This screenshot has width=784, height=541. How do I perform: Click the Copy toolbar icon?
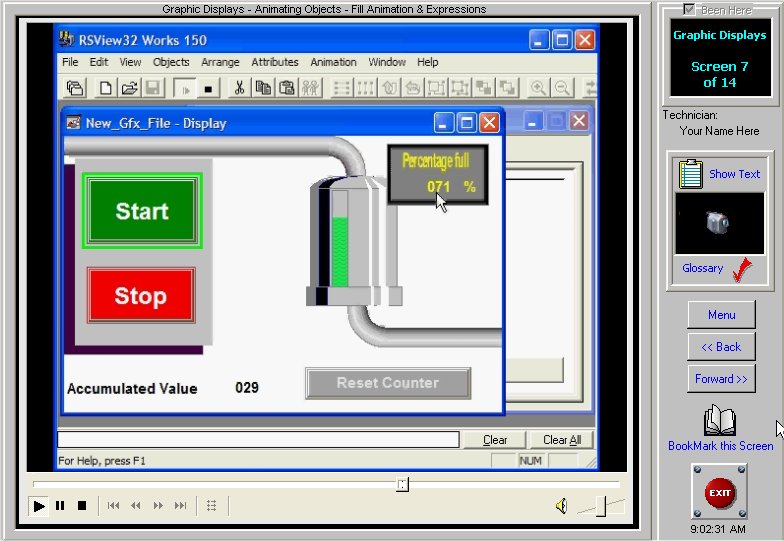click(264, 88)
